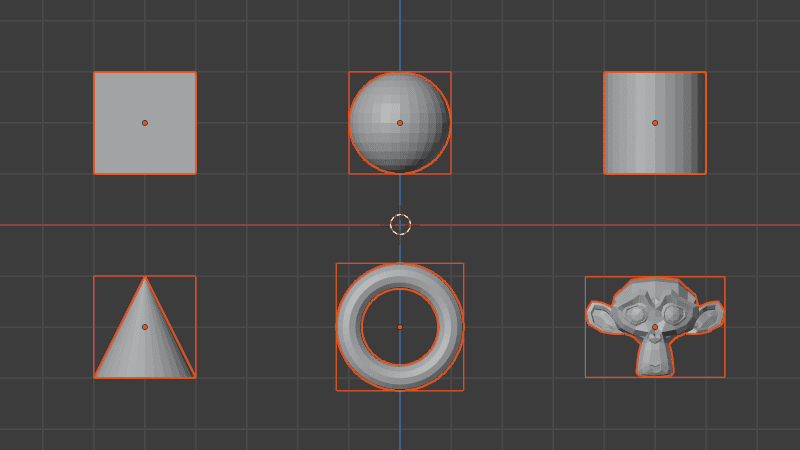Click the cylinder's orange origin dot

point(655,123)
